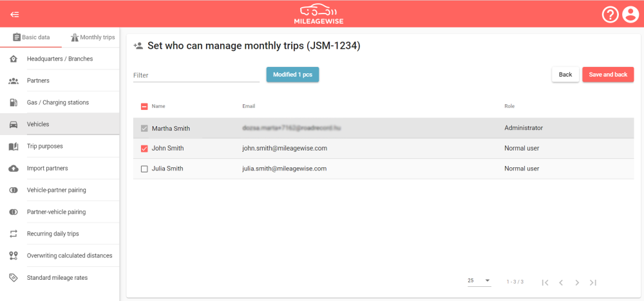
Task: Go to next page of the table
Action: (577, 282)
